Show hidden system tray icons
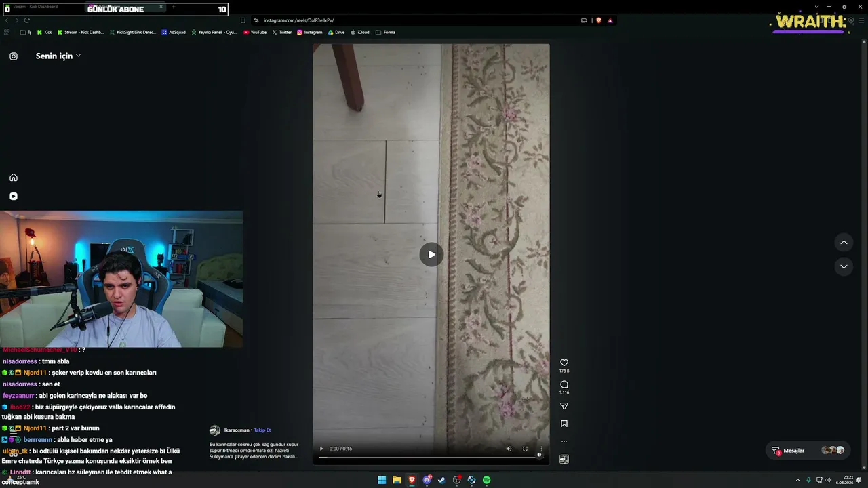 (797, 480)
